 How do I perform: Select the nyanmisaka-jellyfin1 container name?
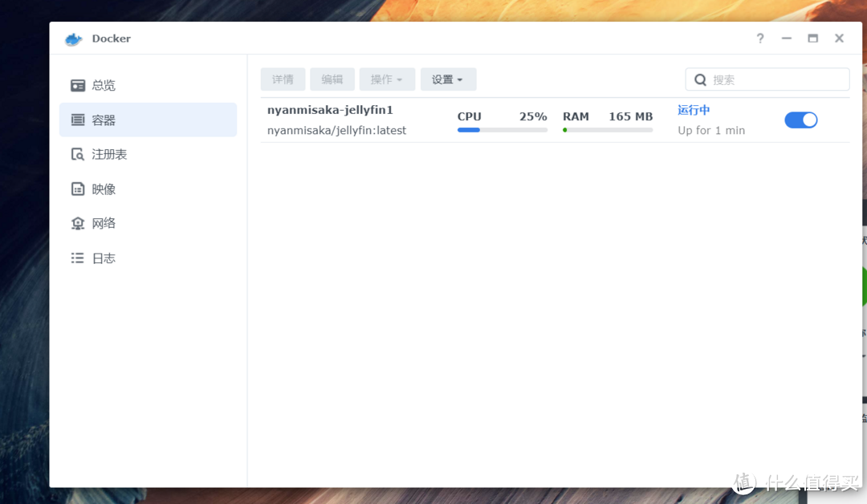click(330, 110)
